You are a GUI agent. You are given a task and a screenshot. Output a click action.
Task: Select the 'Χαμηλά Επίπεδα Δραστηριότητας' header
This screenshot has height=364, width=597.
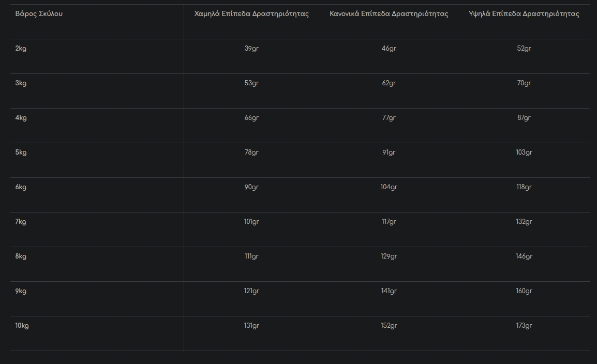coord(251,13)
